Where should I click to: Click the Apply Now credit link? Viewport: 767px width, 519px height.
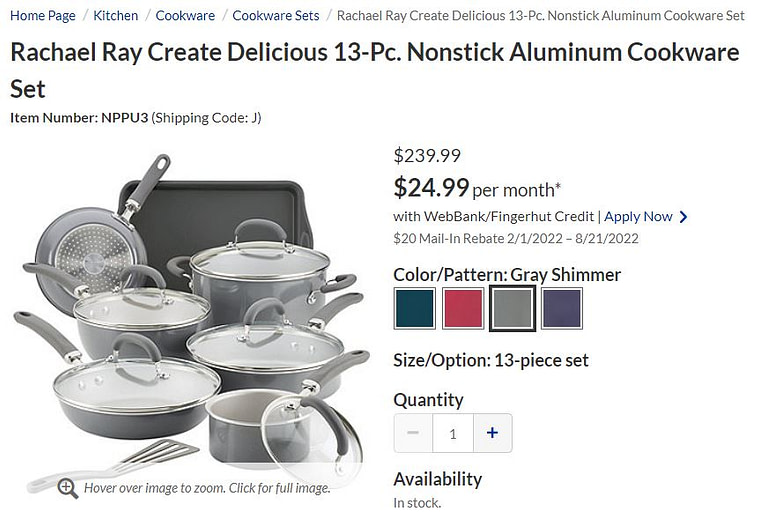[638, 217]
